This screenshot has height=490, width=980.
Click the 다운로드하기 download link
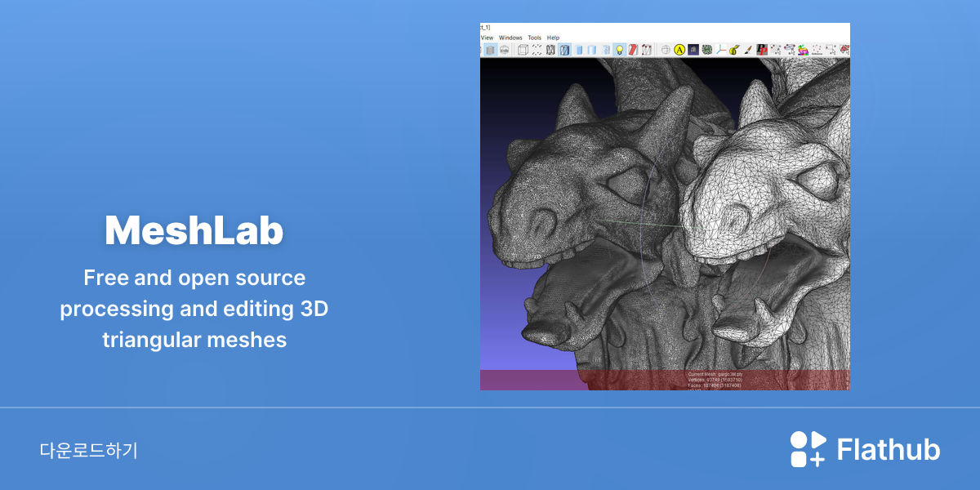point(89,450)
